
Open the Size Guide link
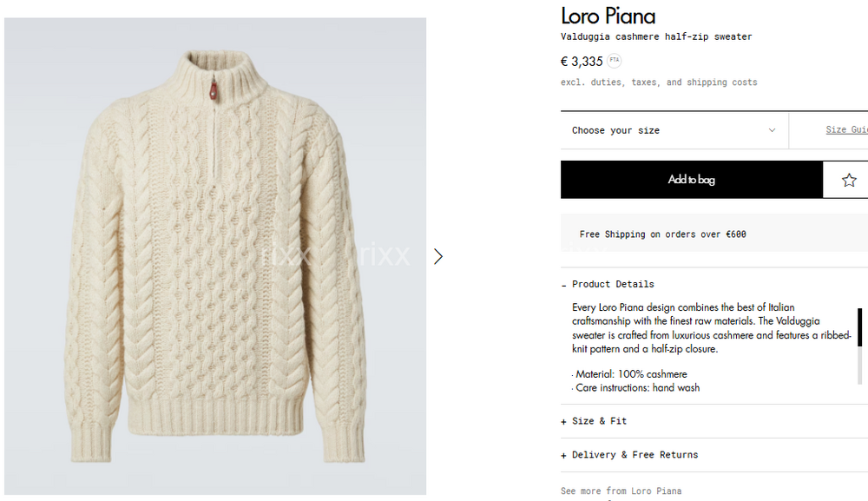(846, 130)
